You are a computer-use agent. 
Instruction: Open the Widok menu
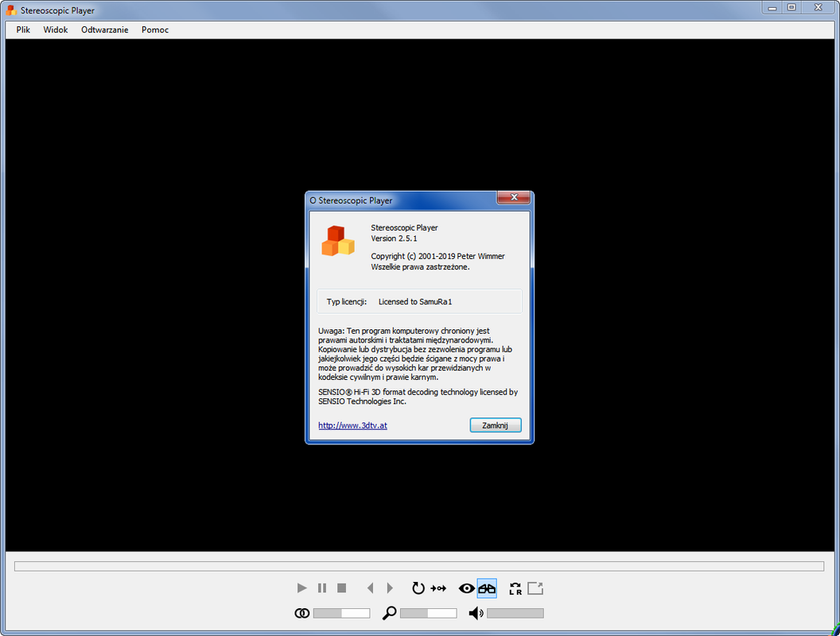56,30
